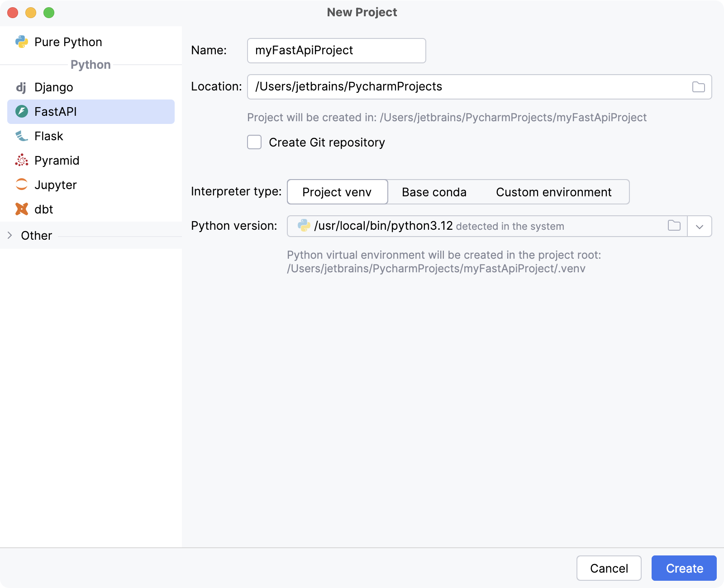Open the Python version dropdown
This screenshot has height=588, width=724.
(699, 226)
